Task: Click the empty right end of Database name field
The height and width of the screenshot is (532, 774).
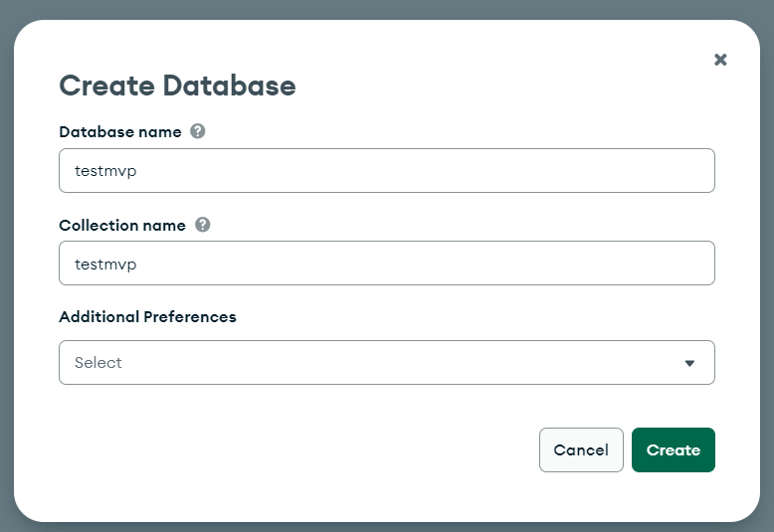Action: tap(647, 170)
